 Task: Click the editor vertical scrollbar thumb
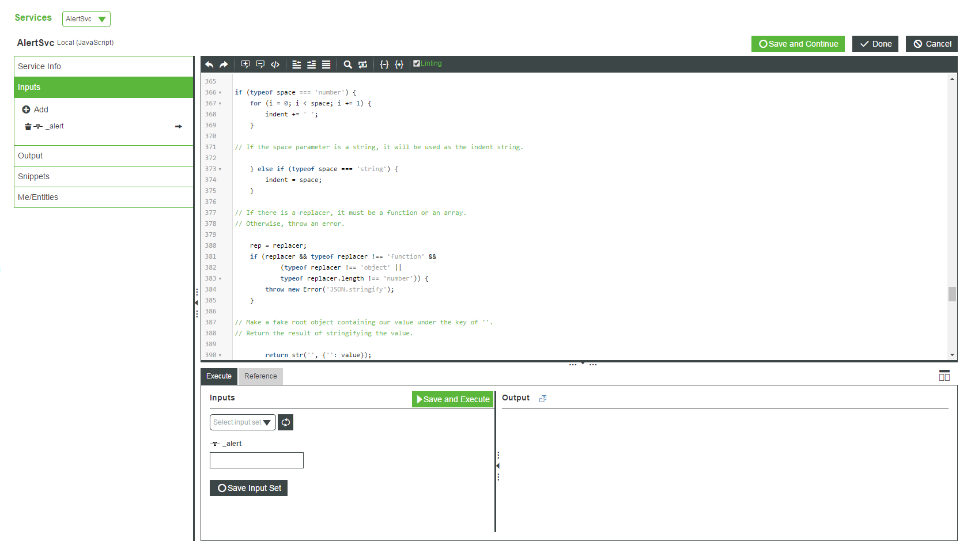(953, 294)
